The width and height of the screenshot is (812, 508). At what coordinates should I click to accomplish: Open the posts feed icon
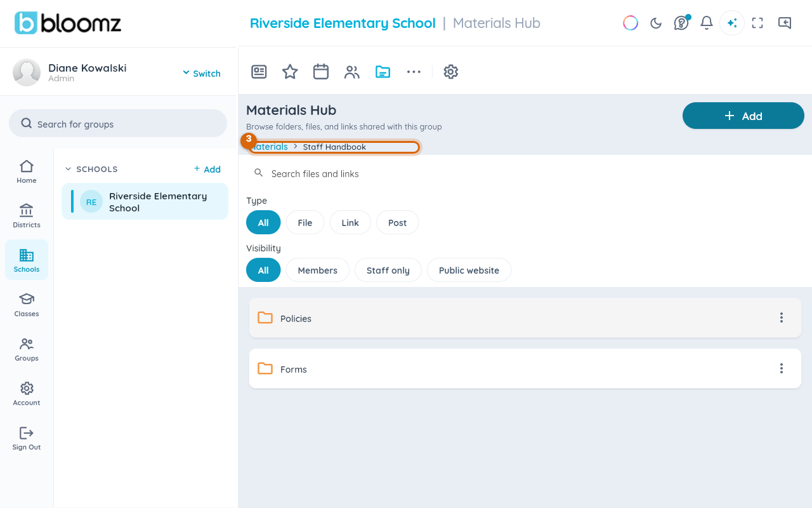coord(259,72)
